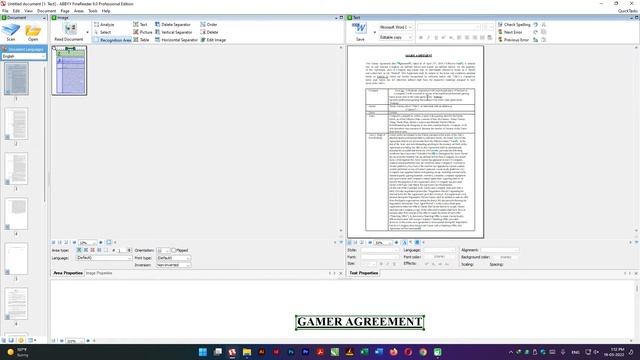Select page 1 thumbnail in Document panel
The width and height of the screenshot is (640, 360).
pyautogui.click(x=16, y=78)
